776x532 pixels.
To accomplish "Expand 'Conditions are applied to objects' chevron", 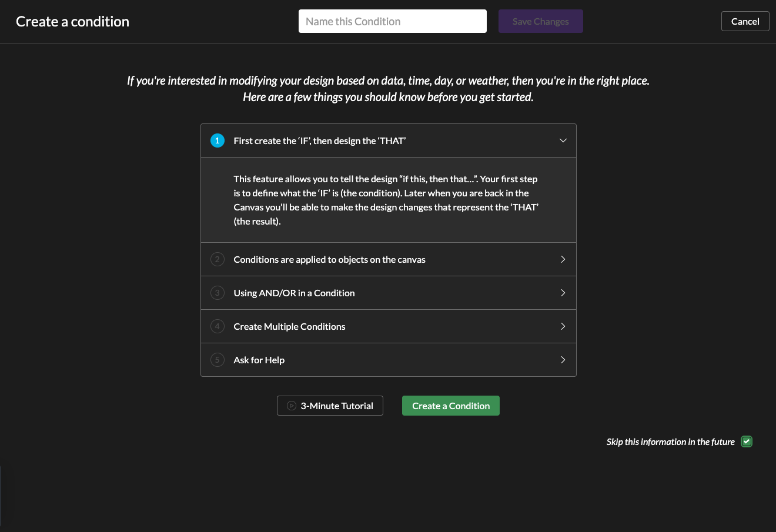I will click(563, 259).
